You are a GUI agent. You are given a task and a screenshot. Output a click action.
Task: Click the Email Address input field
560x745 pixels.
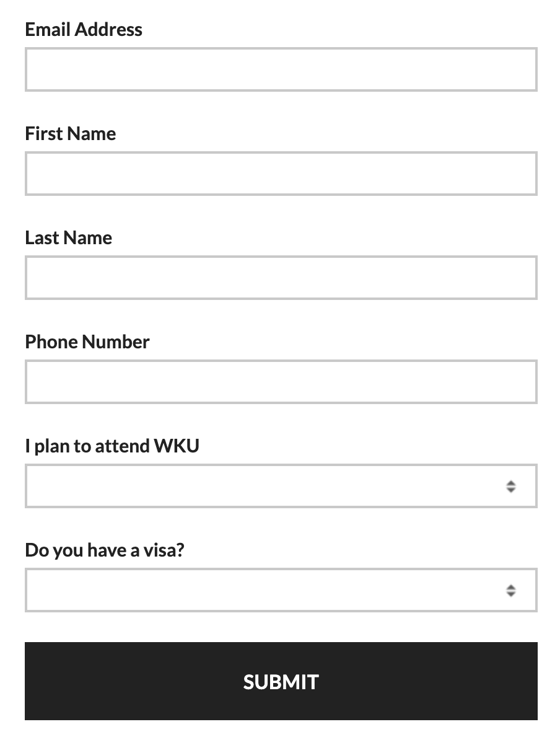pyautogui.click(x=281, y=69)
